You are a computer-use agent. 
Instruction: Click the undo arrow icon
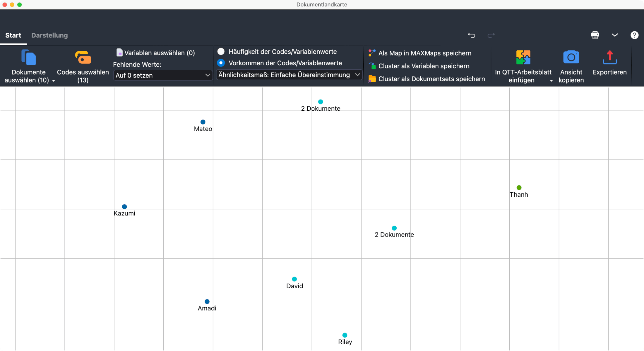click(471, 35)
